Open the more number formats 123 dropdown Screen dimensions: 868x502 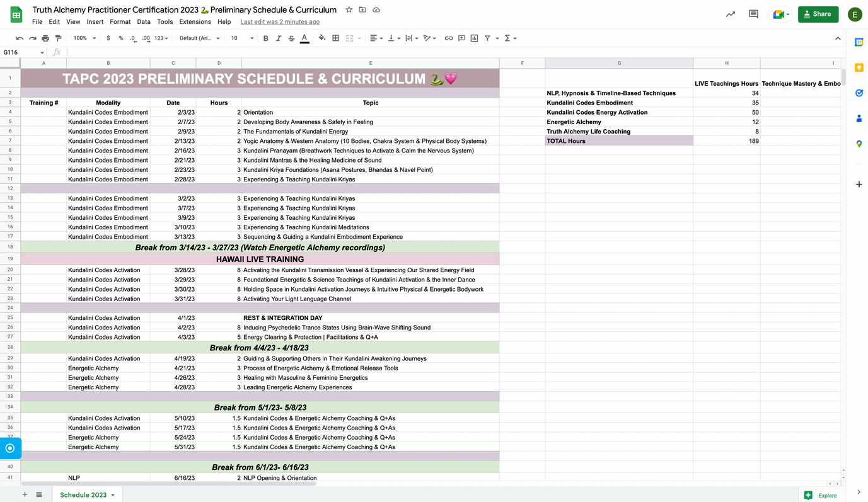[x=161, y=38]
